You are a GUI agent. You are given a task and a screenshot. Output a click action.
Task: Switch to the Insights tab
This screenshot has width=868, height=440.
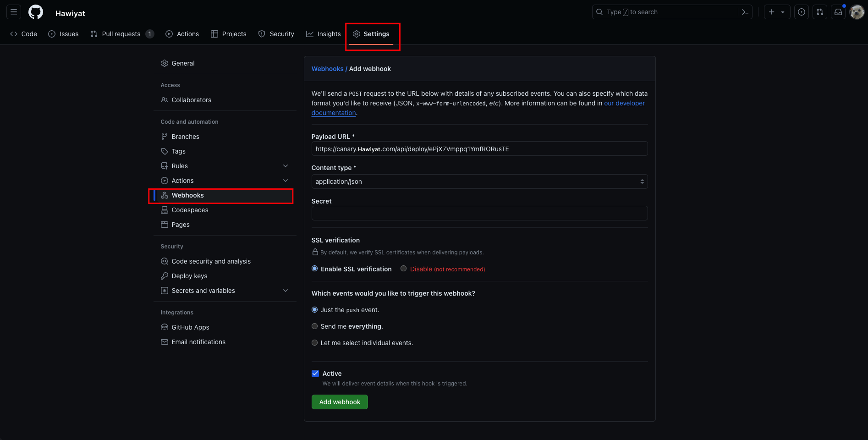pyautogui.click(x=323, y=33)
